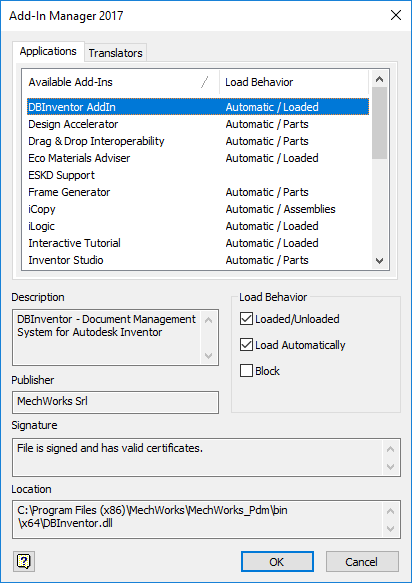Click add-in list scroll up arrow

(379, 79)
